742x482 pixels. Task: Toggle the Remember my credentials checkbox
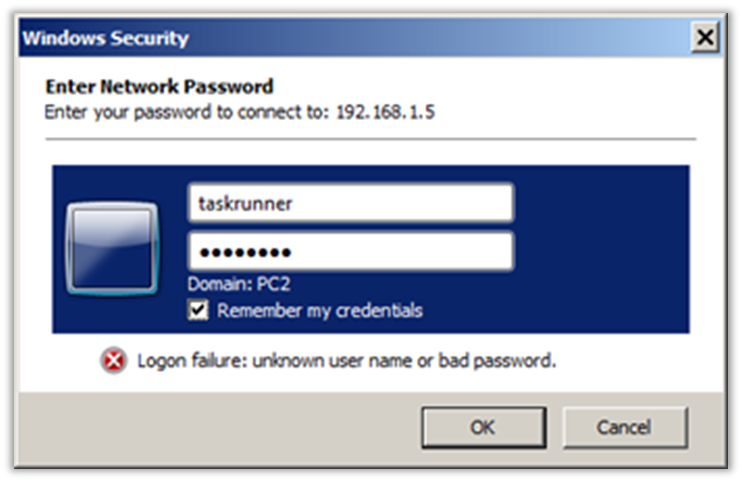coord(199,310)
